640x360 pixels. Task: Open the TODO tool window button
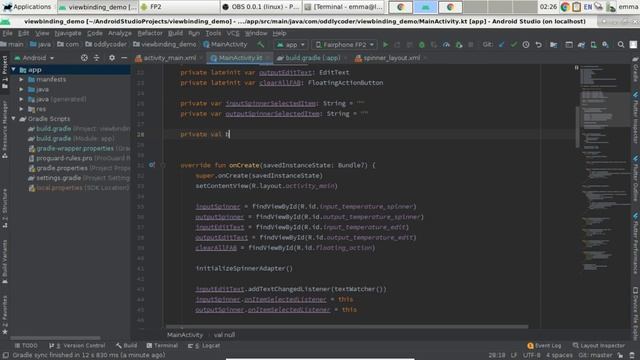[x=26, y=345]
